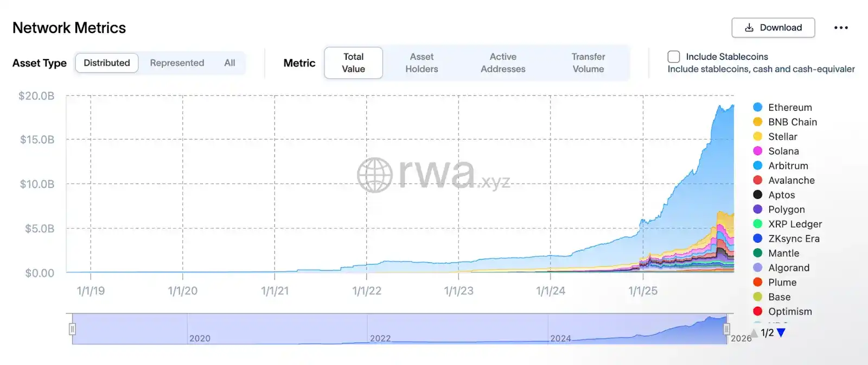Select the Represented asset type
The width and height of the screenshot is (868, 365).
coord(177,63)
